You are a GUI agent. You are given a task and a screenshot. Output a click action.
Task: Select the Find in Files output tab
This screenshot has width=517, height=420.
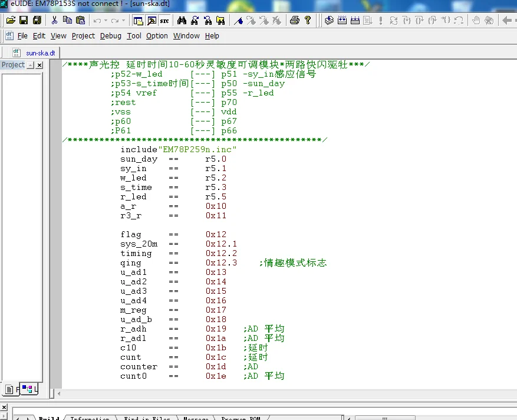146,418
